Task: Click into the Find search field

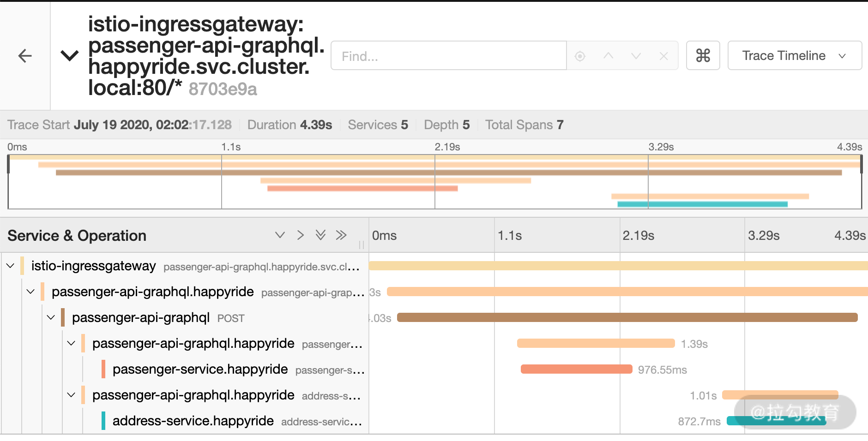Action: (x=449, y=56)
